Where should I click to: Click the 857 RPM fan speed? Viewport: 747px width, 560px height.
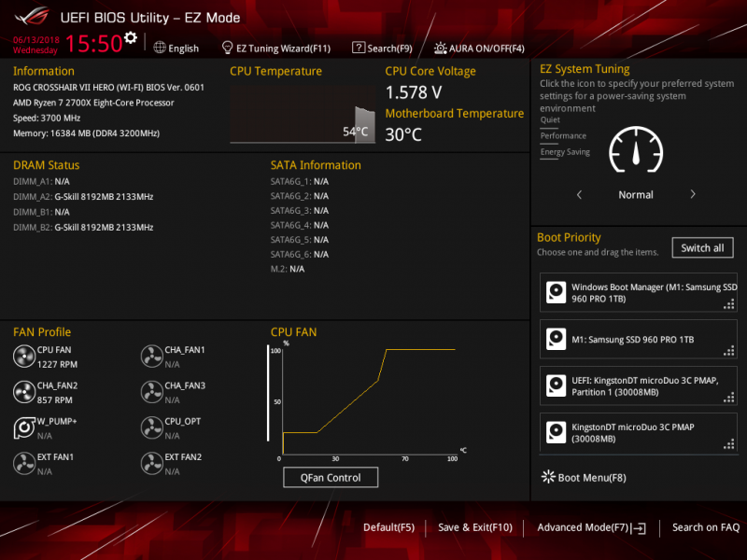pos(55,400)
